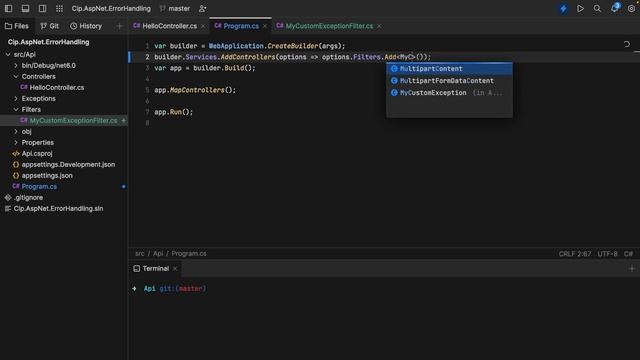Image resolution: width=640 pixels, height=360 pixels.
Task: Collapse the src/Api folder
Action: [x=8, y=54]
